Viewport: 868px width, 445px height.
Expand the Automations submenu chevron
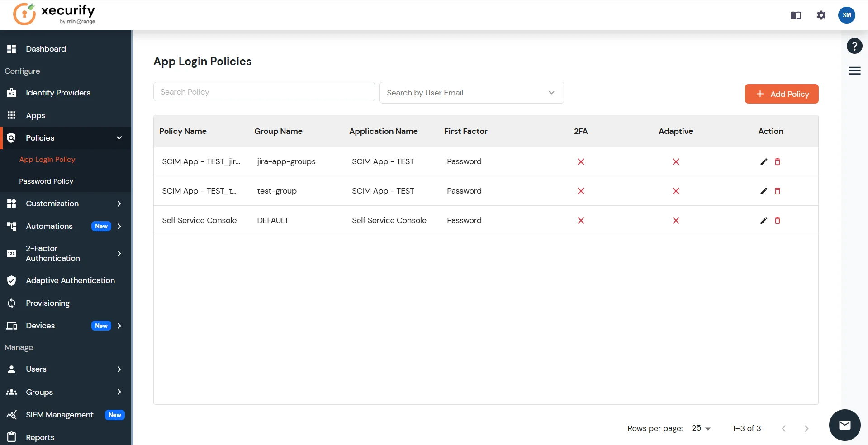[119, 226]
